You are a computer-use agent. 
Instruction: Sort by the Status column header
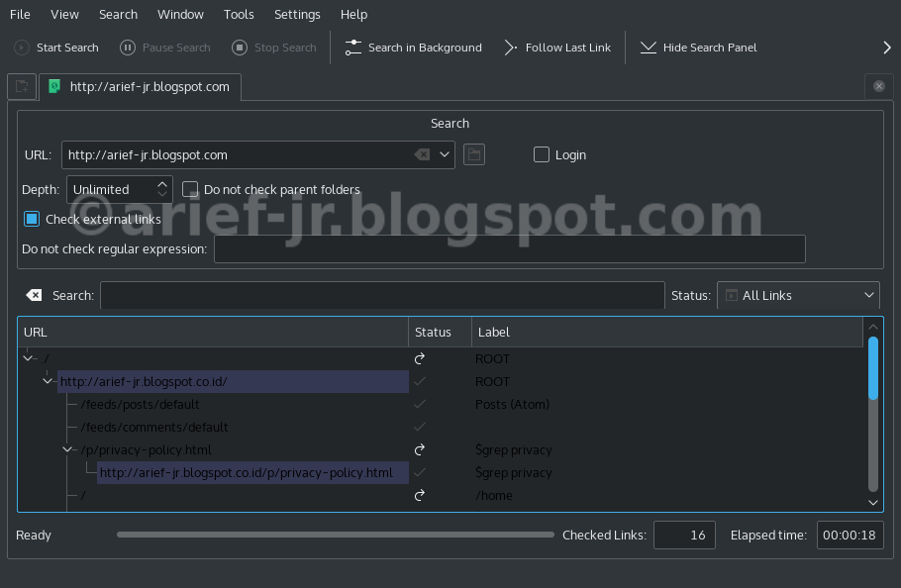pos(440,332)
